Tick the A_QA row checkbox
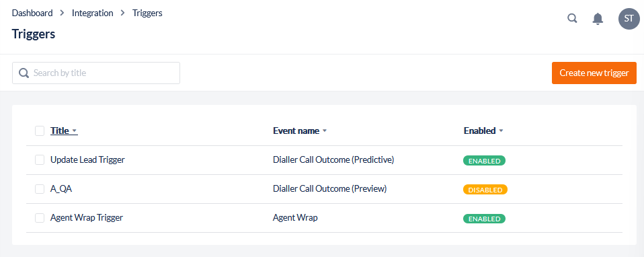 (x=40, y=189)
